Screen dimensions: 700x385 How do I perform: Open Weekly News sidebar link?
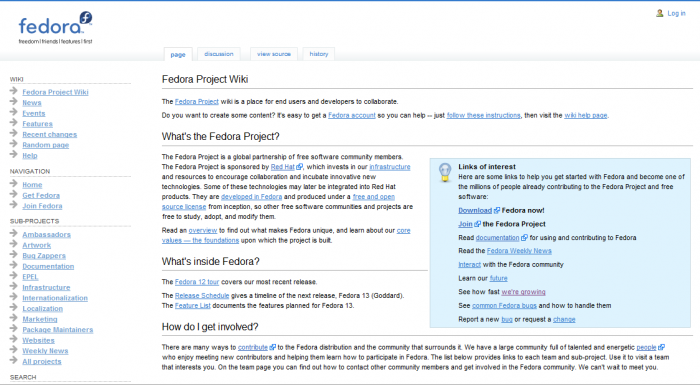click(x=45, y=351)
